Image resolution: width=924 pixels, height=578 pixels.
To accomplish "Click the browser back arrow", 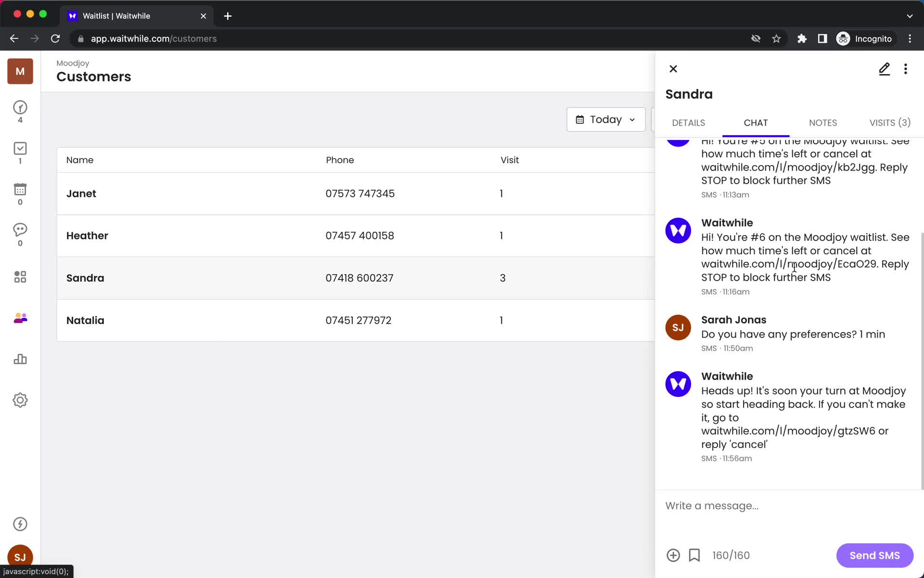I will pos(14,39).
